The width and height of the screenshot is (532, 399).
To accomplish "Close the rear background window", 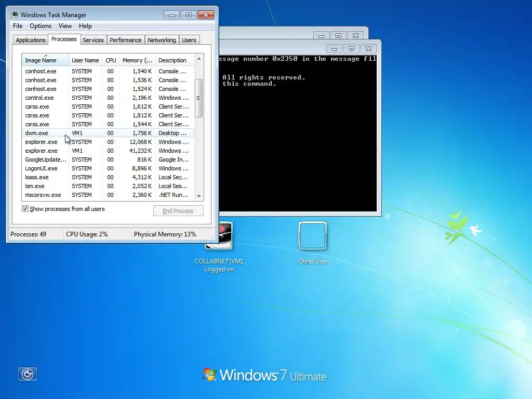I will pos(355,36).
